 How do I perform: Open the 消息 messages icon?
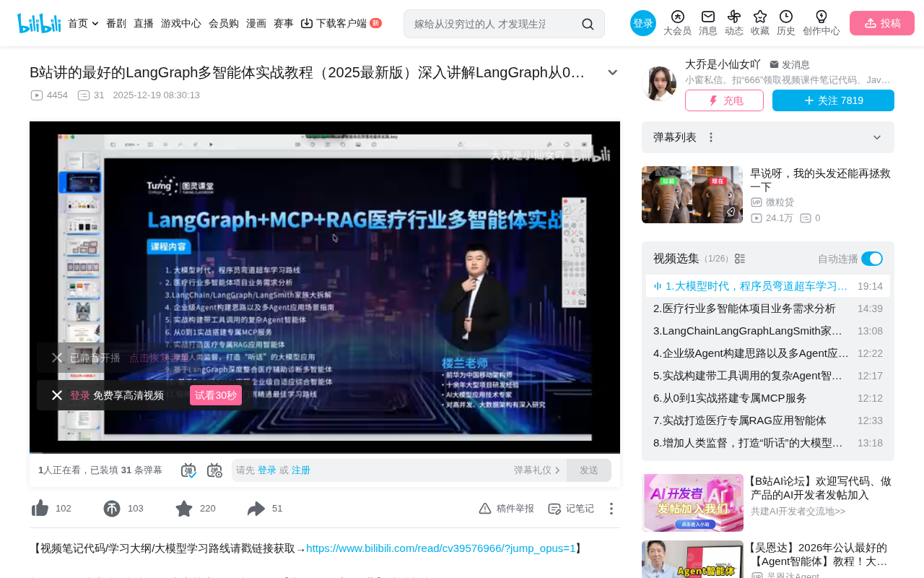tap(708, 23)
